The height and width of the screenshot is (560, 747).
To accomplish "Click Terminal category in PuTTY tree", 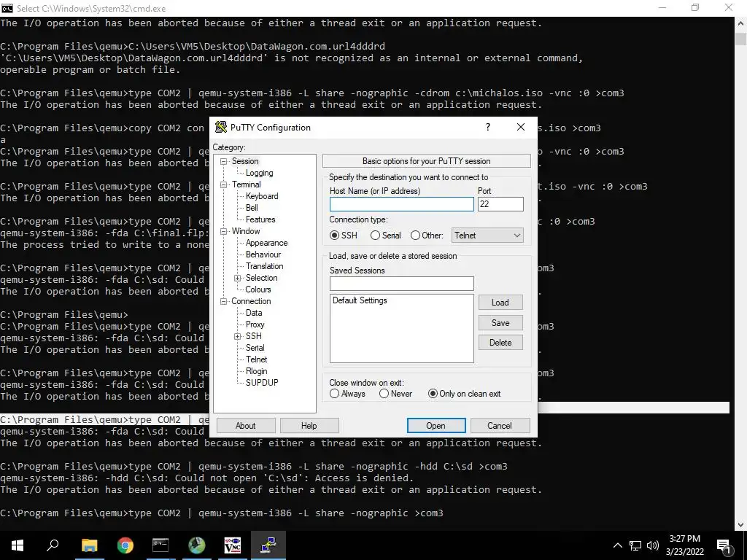I will 247,184.
